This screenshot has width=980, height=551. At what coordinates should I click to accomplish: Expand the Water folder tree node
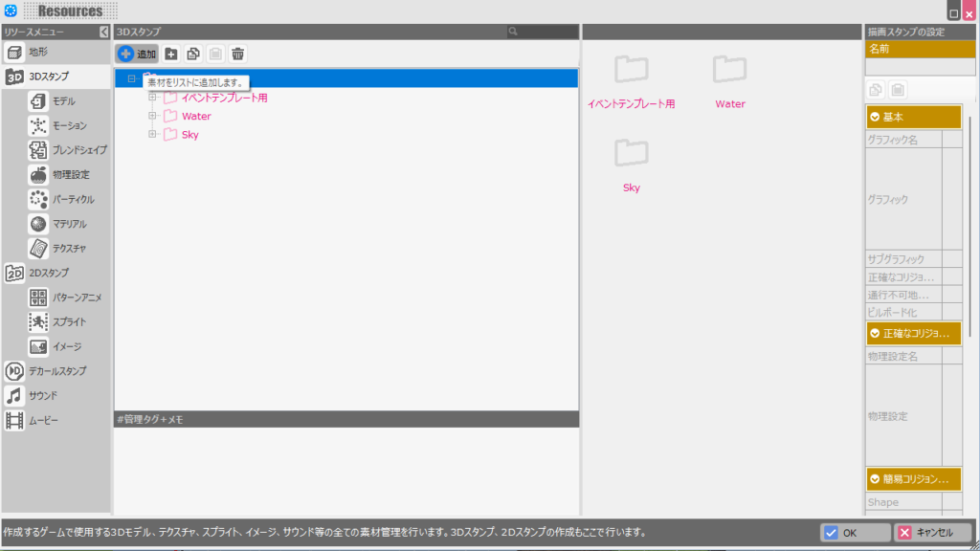pos(152,116)
